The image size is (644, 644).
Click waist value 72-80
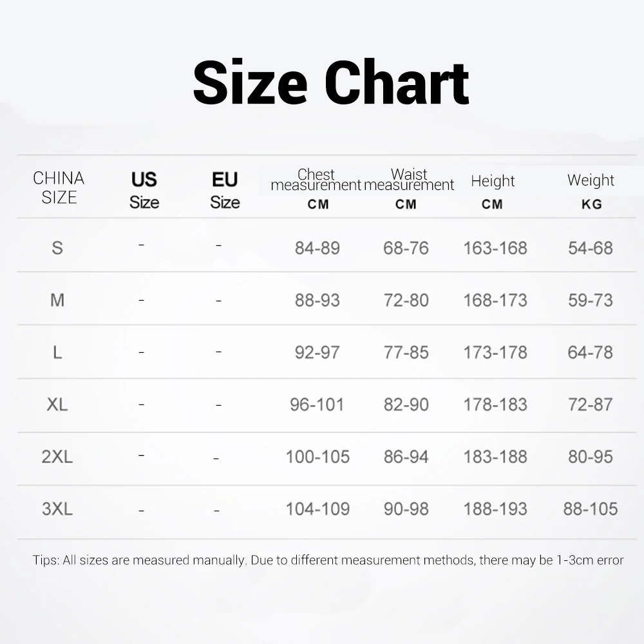406,300
